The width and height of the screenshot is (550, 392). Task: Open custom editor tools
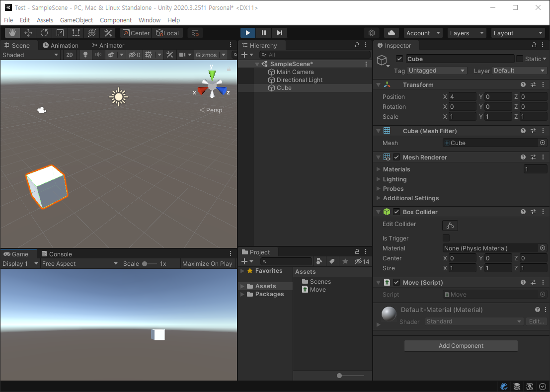[x=108, y=33]
